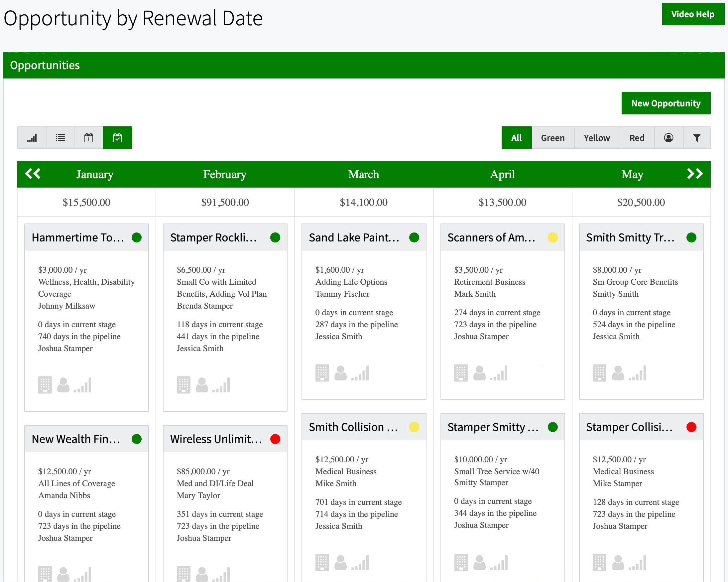Open stage bars icon on Scanners of Am card
This screenshot has width=728, height=582.
click(x=499, y=373)
